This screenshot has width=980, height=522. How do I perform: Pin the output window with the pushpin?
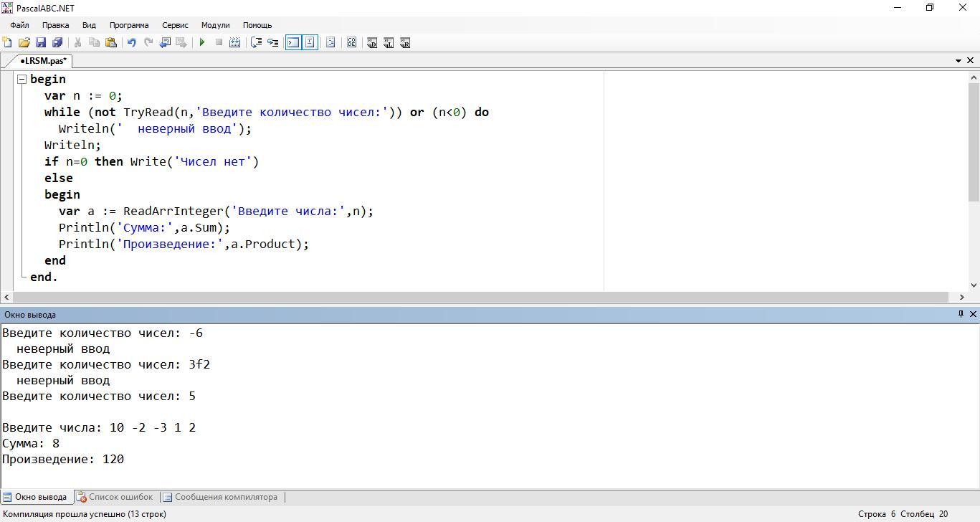click(x=961, y=314)
